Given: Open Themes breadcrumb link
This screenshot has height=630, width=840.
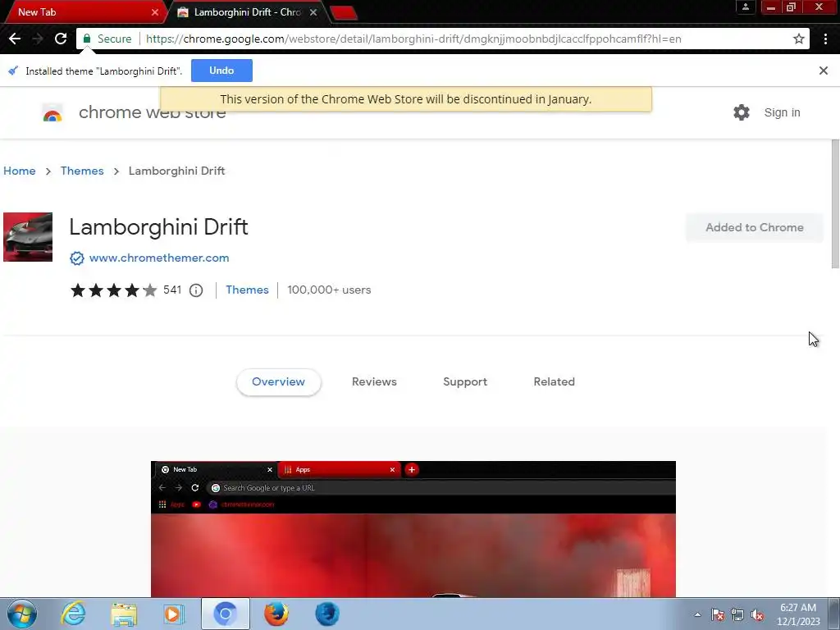Looking at the screenshot, I should (82, 171).
